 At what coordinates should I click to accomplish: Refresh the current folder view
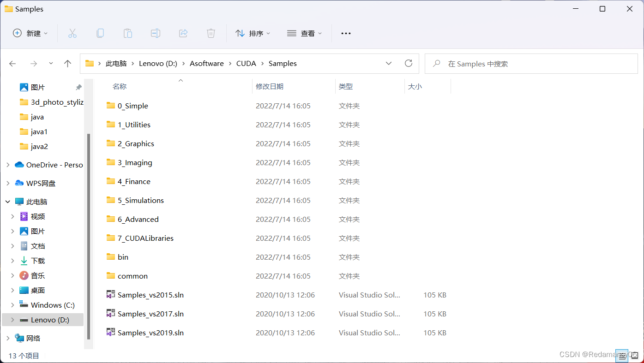[408, 63]
